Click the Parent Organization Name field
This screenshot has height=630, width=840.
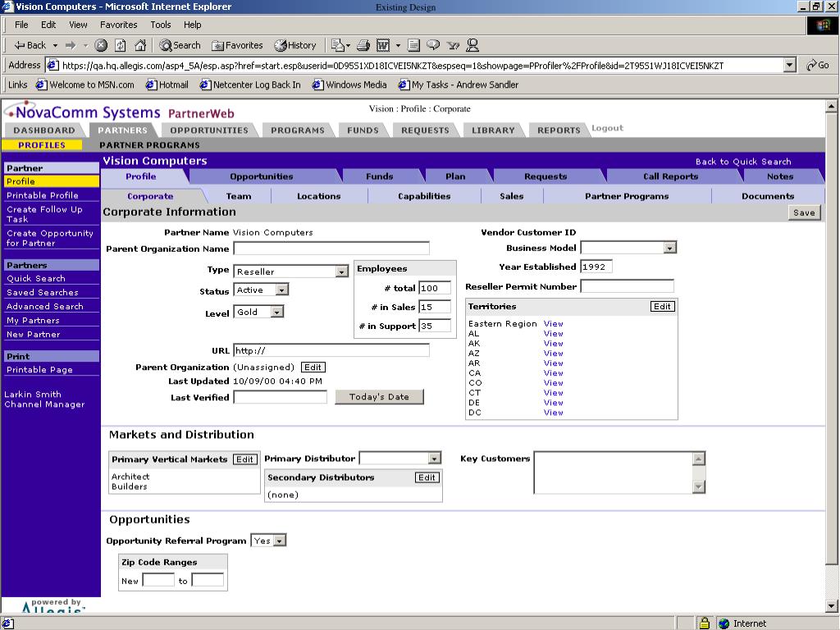click(331, 249)
